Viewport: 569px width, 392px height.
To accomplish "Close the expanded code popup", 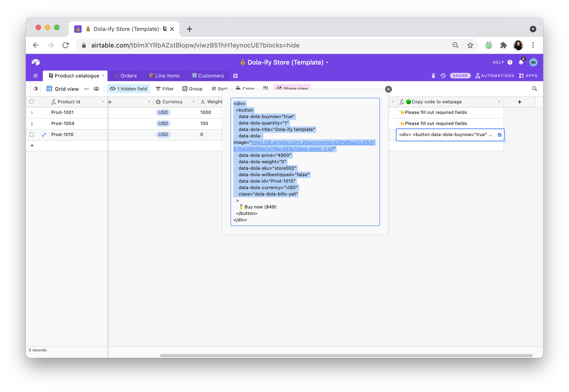I will pyautogui.click(x=388, y=89).
